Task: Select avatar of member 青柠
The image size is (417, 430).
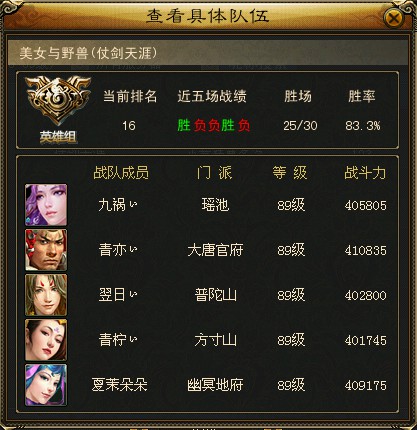Action: click(x=46, y=340)
